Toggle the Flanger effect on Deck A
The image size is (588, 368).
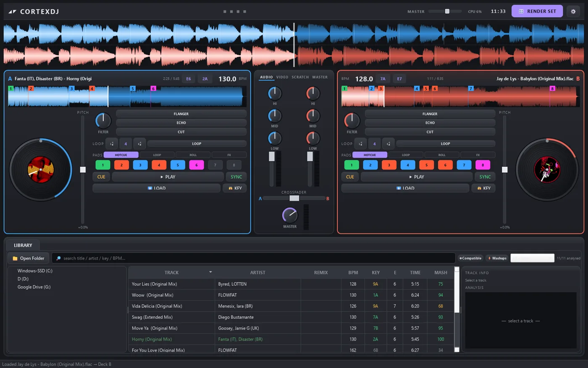pos(181,114)
